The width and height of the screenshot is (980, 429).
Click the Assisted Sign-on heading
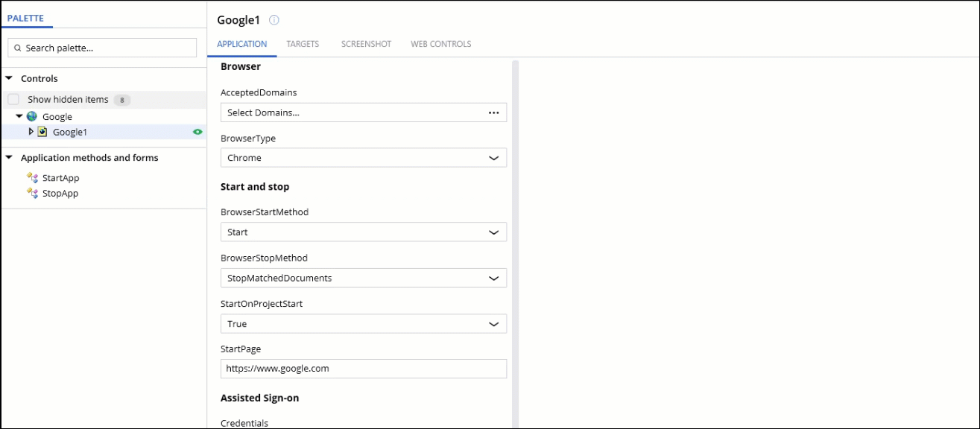coord(260,398)
